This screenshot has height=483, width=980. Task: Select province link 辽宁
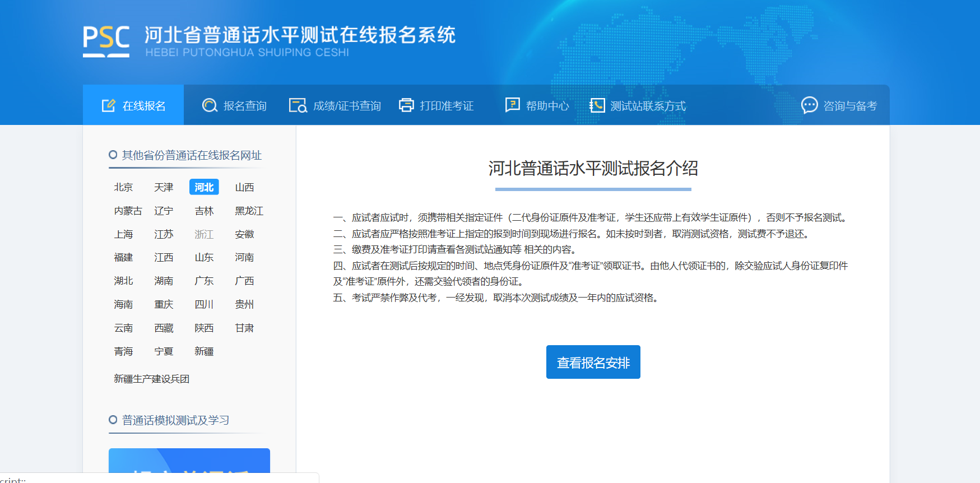tap(164, 211)
